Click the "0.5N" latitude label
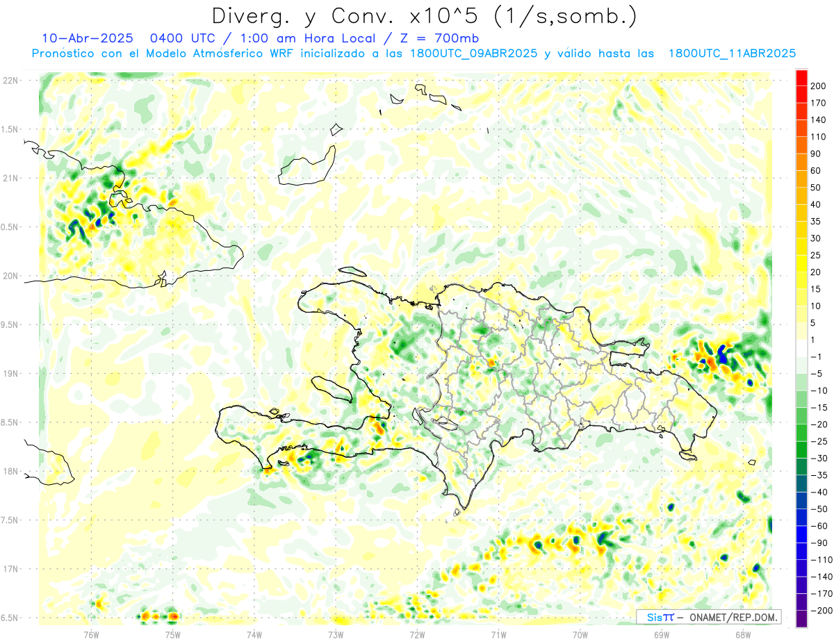Viewport: 834px width, 644px height. (10, 227)
